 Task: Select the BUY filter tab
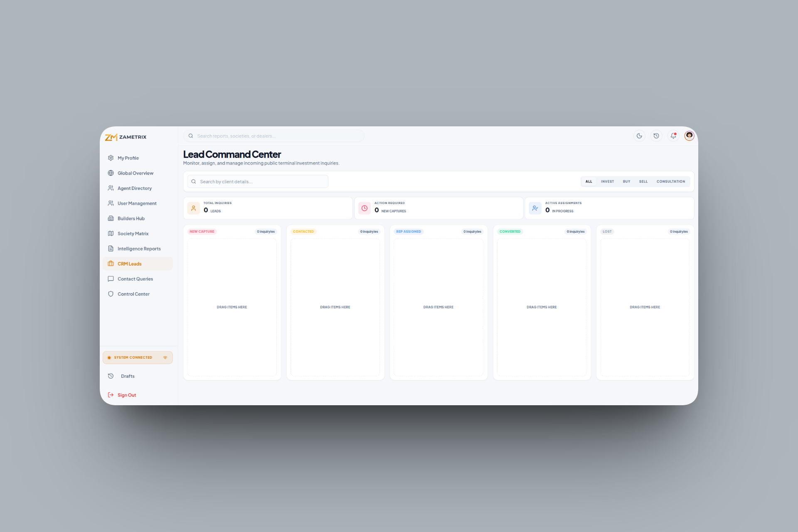point(626,182)
